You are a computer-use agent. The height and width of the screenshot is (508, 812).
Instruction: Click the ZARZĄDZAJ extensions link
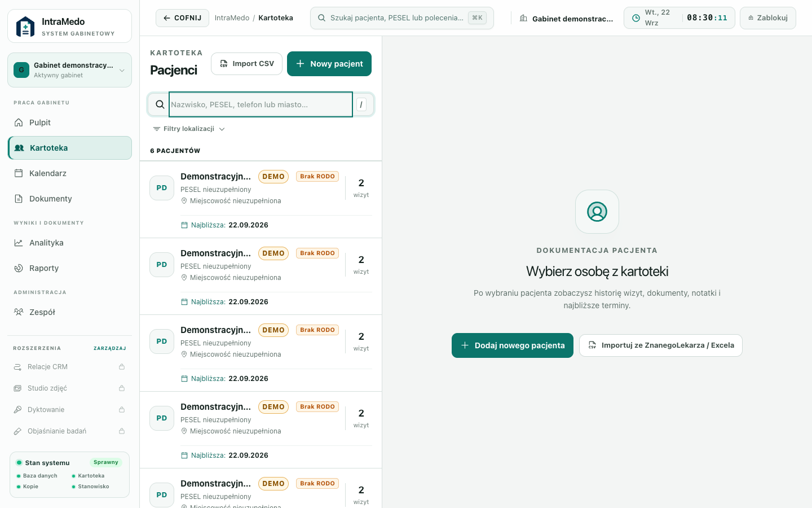pos(110,348)
